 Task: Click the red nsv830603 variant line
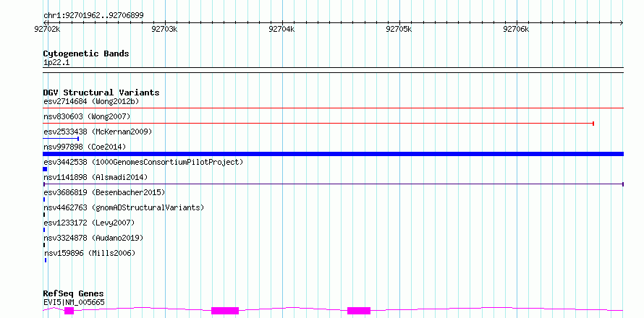(x=318, y=123)
